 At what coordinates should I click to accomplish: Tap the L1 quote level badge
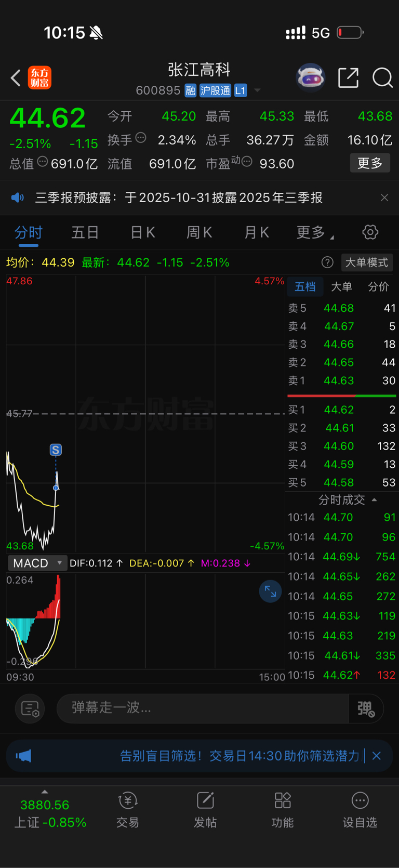[240, 90]
